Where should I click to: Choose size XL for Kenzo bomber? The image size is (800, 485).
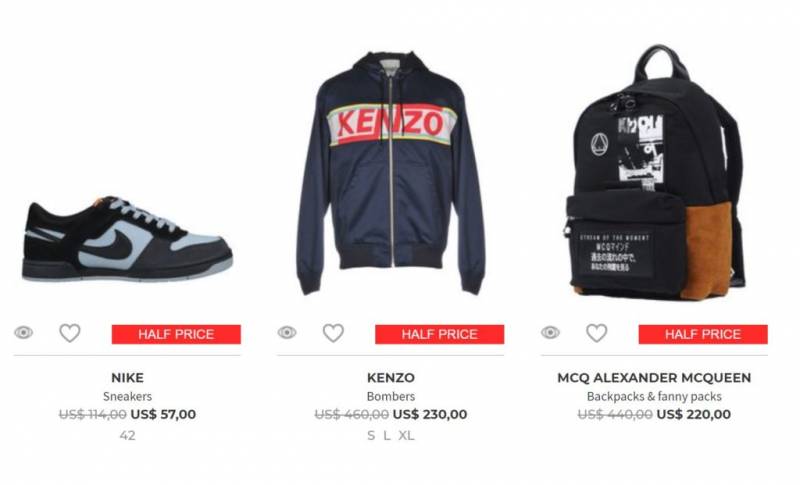407,436
